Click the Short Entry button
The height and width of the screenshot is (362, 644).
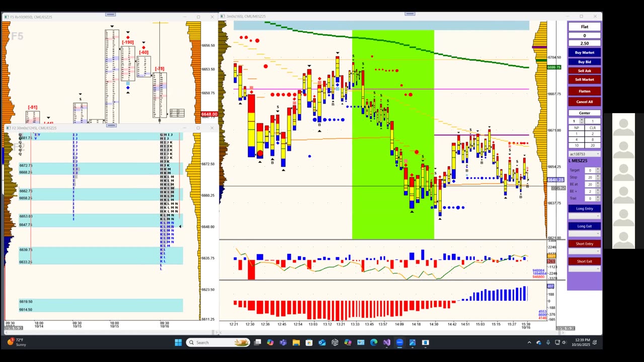tap(585, 244)
